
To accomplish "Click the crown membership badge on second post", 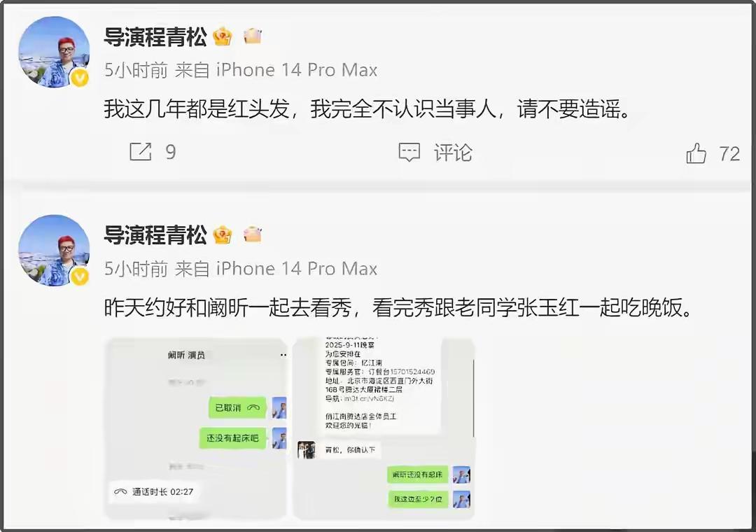I will pyautogui.click(x=223, y=235).
